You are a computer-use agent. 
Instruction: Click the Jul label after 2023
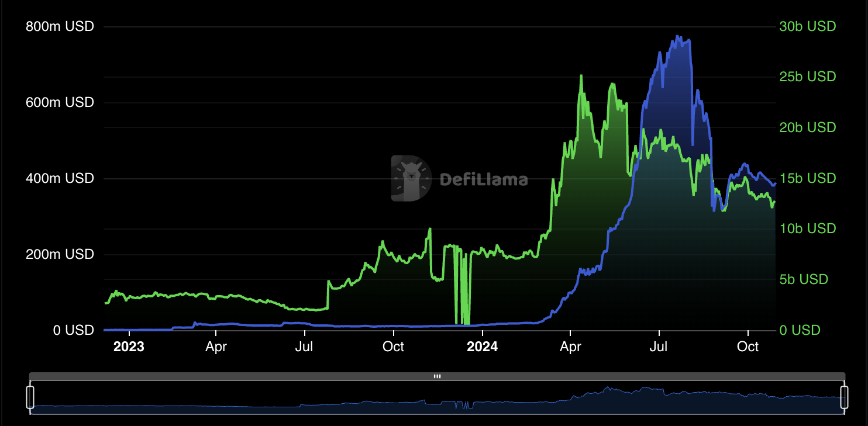[x=304, y=347]
